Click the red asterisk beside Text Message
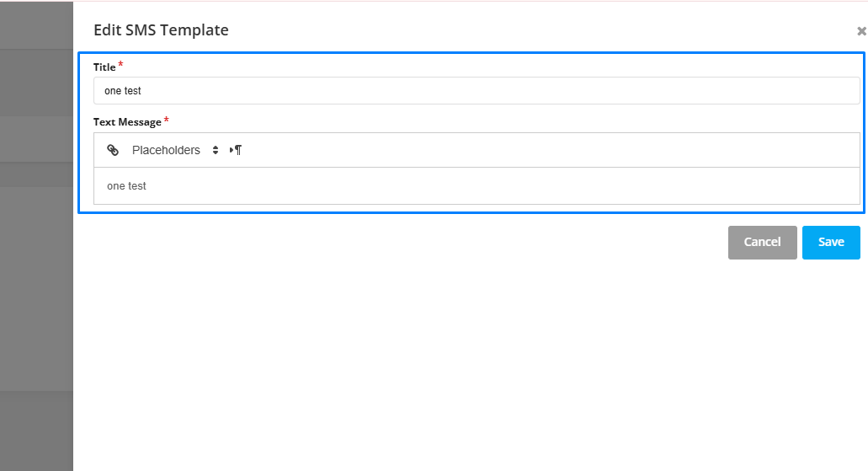The image size is (868, 471). click(x=166, y=119)
